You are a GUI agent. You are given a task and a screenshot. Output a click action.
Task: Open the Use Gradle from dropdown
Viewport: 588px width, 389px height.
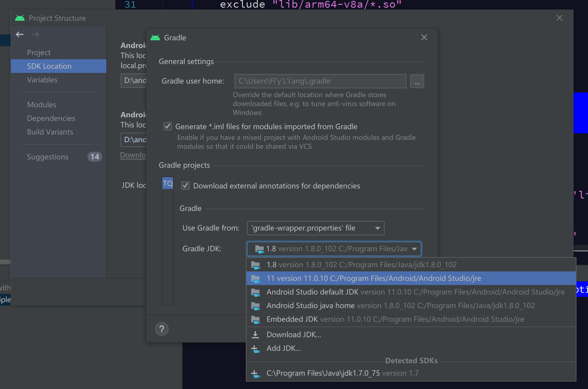point(315,228)
